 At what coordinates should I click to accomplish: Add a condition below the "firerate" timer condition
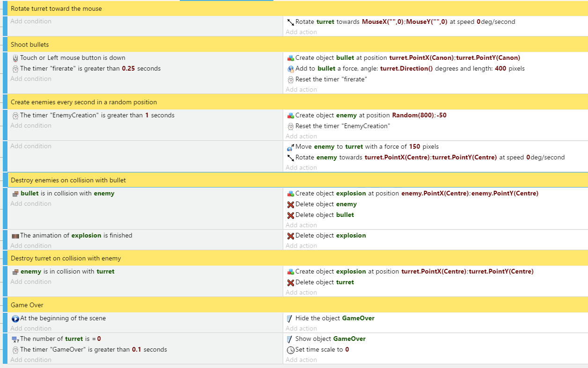(x=31, y=79)
